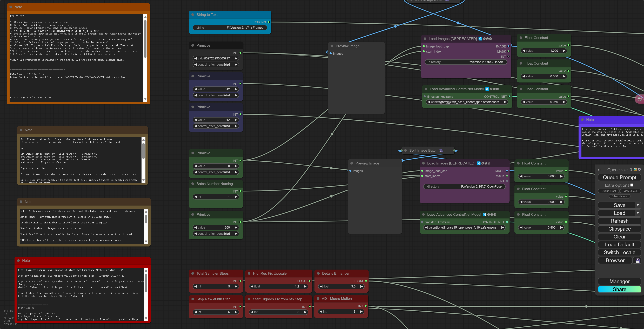The height and width of the screenshot is (329, 644).
Task: Click left arrow on Batch Number Naming int
Action: pyautogui.click(x=196, y=197)
